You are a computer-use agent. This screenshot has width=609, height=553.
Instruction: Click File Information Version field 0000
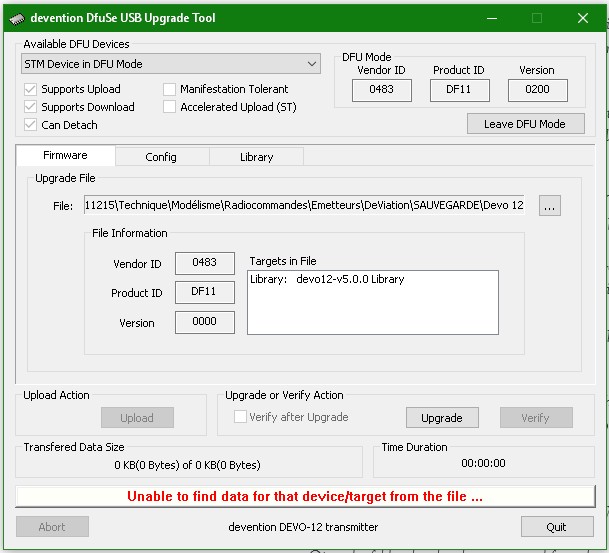click(x=205, y=322)
